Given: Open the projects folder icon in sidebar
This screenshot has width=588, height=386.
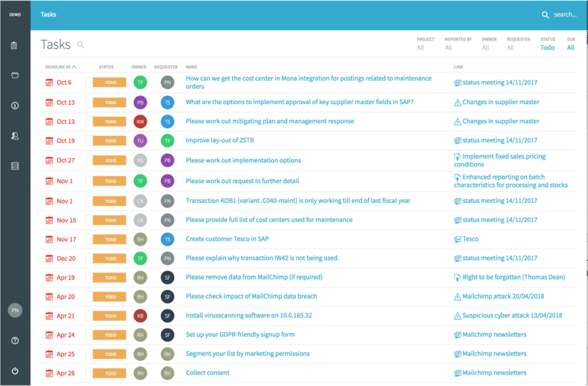Looking at the screenshot, I should tap(15, 75).
